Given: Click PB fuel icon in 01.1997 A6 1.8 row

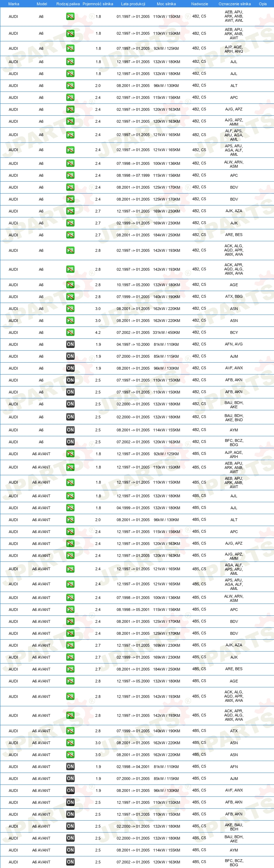Looking at the screenshot, I should [70, 16].
